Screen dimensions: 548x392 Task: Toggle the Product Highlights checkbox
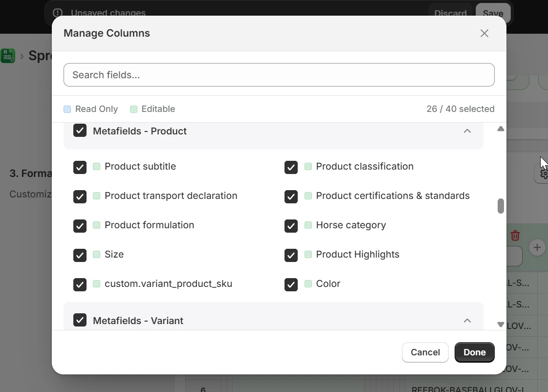click(x=291, y=255)
